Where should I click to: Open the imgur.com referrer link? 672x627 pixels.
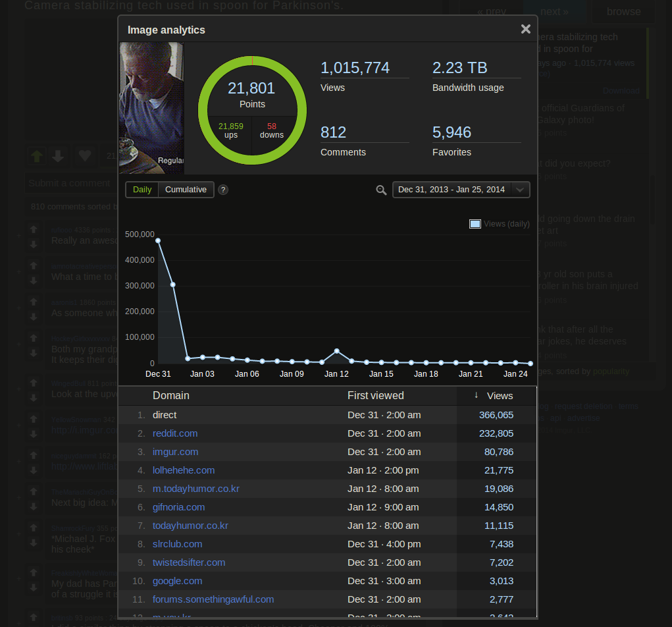[x=175, y=452]
